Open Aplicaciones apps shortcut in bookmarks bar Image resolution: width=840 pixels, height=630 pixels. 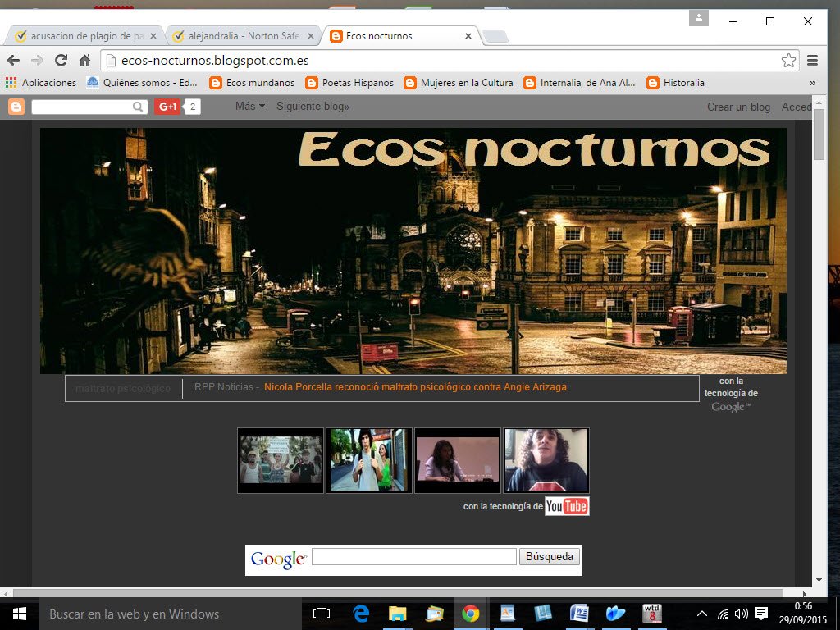point(41,83)
